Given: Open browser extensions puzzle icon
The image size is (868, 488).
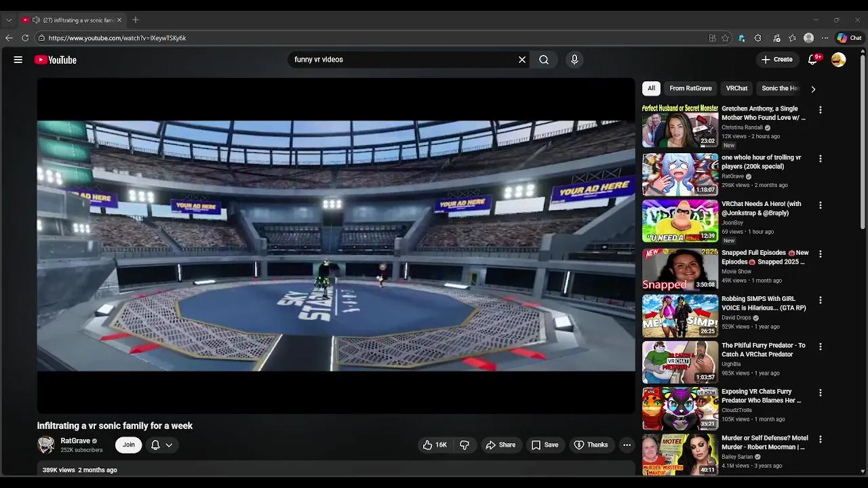Looking at the screenshot, I should (758, 38).
